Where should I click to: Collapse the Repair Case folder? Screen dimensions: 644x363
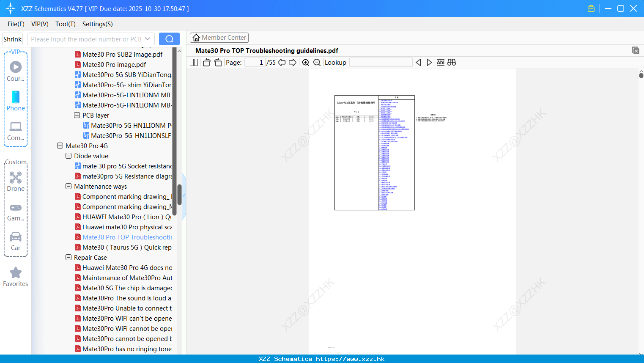(69, 257)
